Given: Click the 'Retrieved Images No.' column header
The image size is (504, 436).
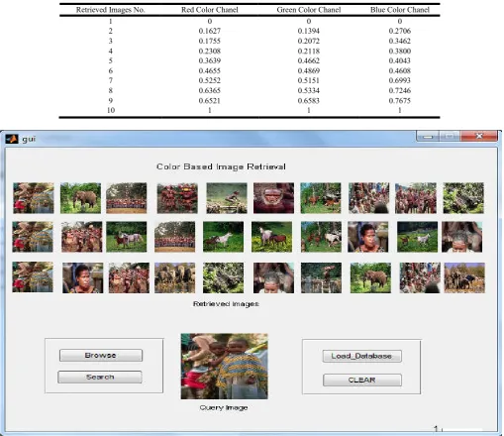Looking at the screenshot, I should tap(110, 10).
